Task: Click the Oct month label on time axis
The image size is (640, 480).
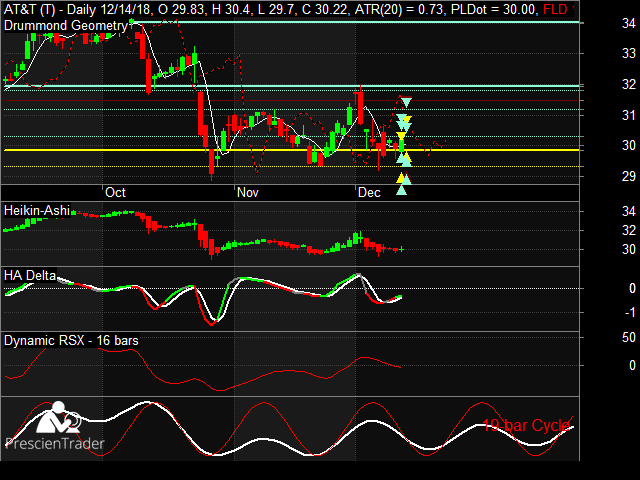Action: point(115,193)
